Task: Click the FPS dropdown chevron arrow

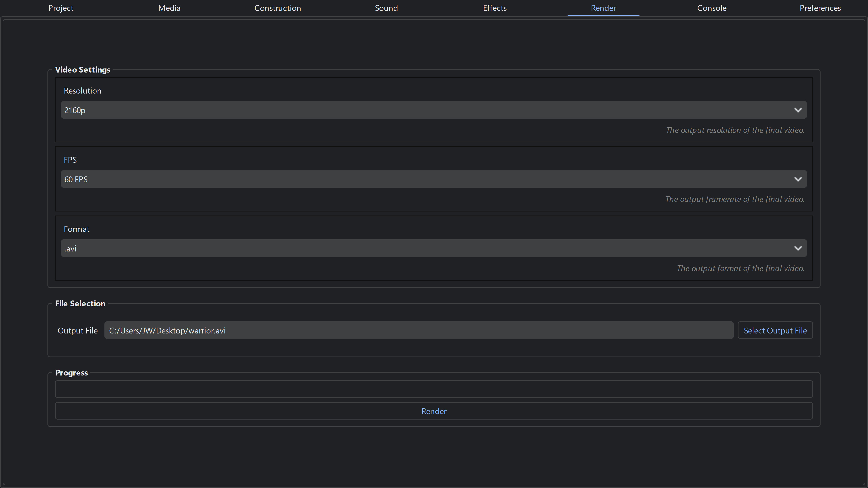Action: pos(797,179)
